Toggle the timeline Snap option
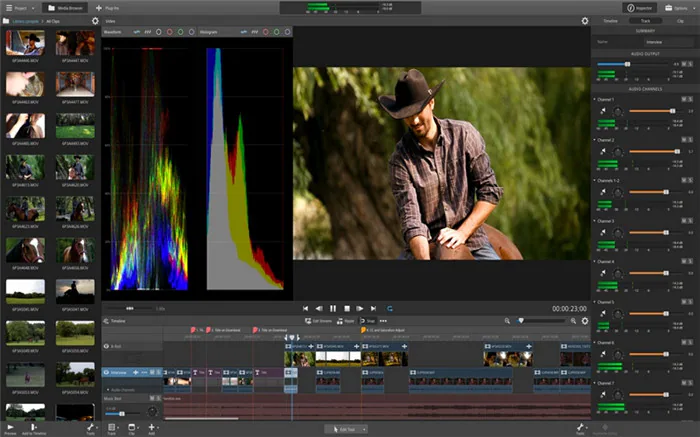Screen dimensions: 700x437 point(366,321)
